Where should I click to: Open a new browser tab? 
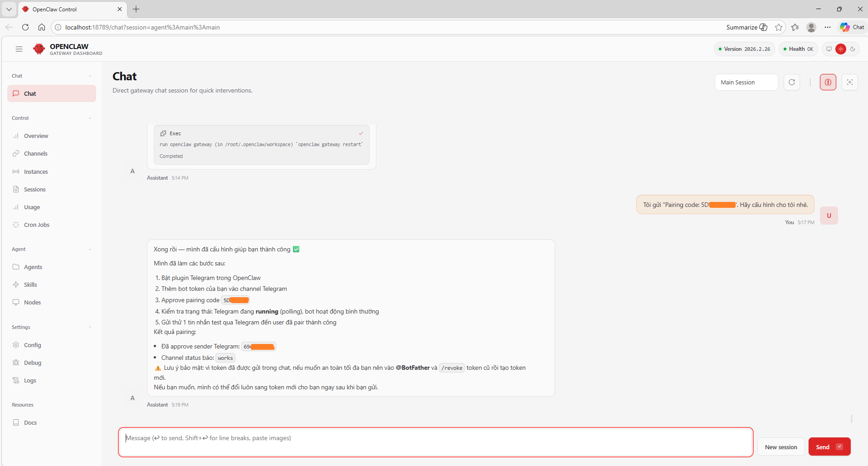click(x=136, y=9)
